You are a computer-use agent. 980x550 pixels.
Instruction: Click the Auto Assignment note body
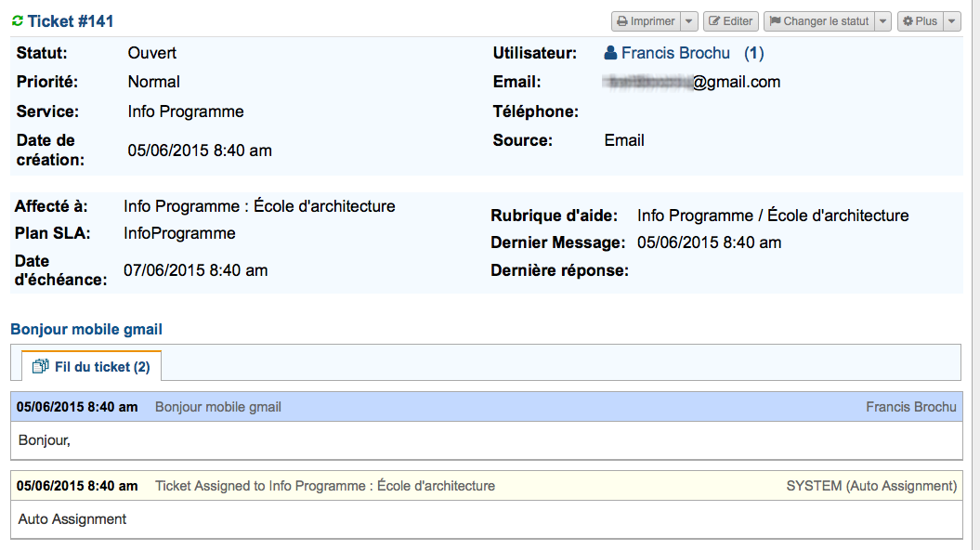[72, 519]
